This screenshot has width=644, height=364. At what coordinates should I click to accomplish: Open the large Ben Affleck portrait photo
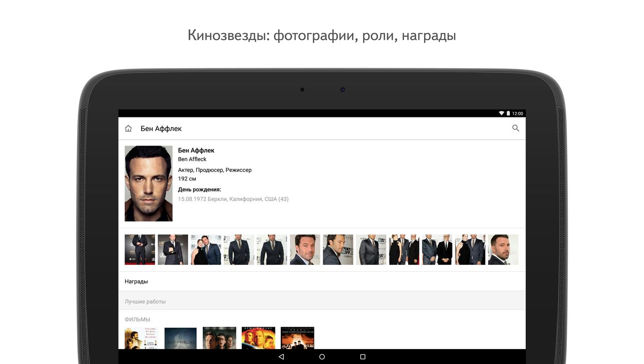pyautogui.click(x=149, y=183)
